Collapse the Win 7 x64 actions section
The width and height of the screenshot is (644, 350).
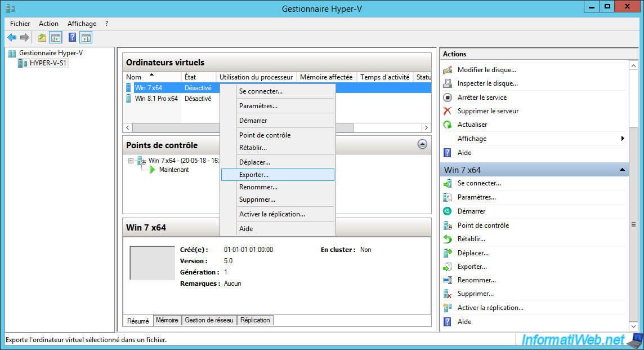(x=622, y=170)
